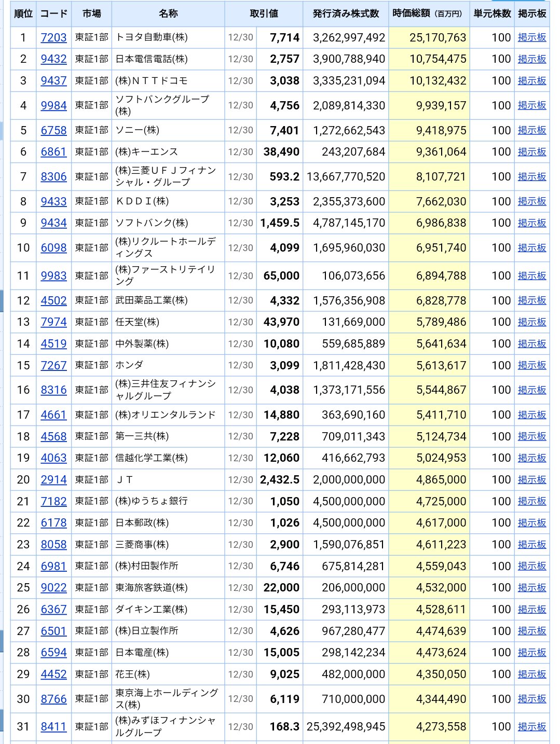Select price value 38,490 for キーエンス
This screenshot has width=560, height=744.
pyautogui.click(x=281, y=152)
